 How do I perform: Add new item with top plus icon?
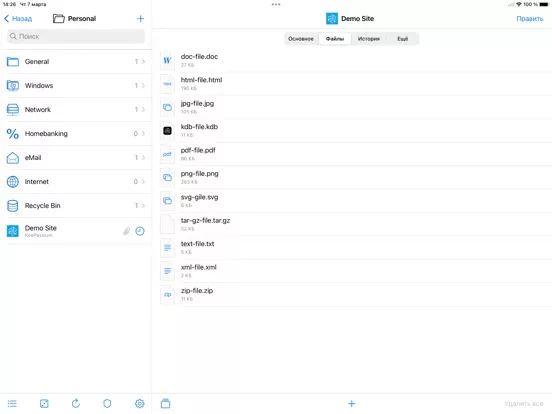(x=140, y=19)
